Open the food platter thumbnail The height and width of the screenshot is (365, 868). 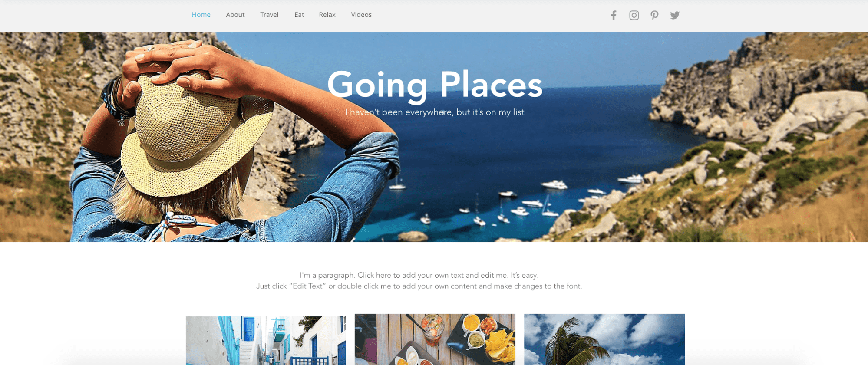click(435, 339)
